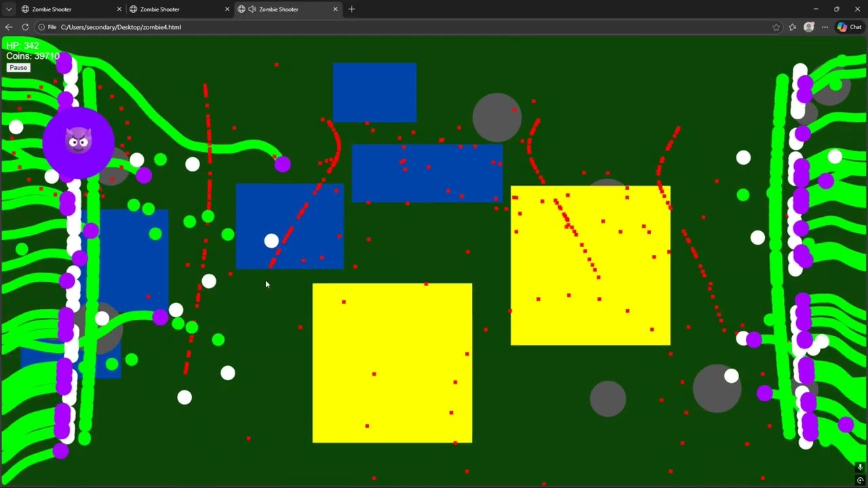The height and width of the screenshot is (488, 868).
Task: Add this page to favorites with star
Action: coord(776,27)
